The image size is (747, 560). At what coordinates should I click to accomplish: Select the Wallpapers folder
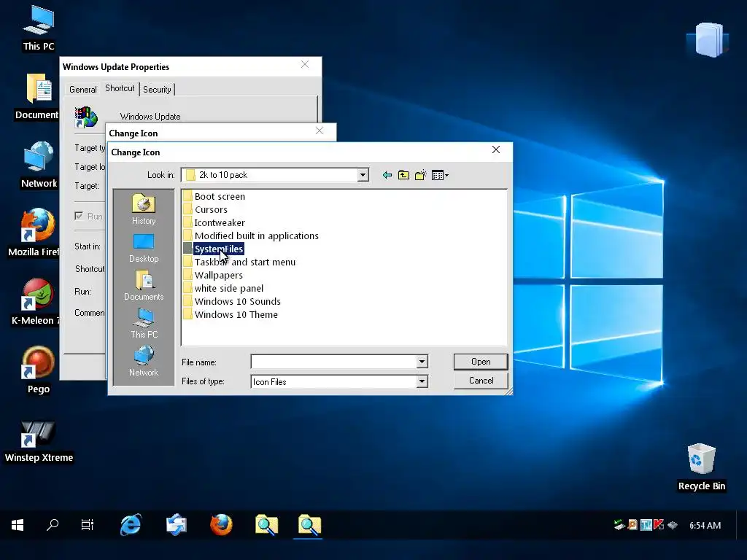213,275
